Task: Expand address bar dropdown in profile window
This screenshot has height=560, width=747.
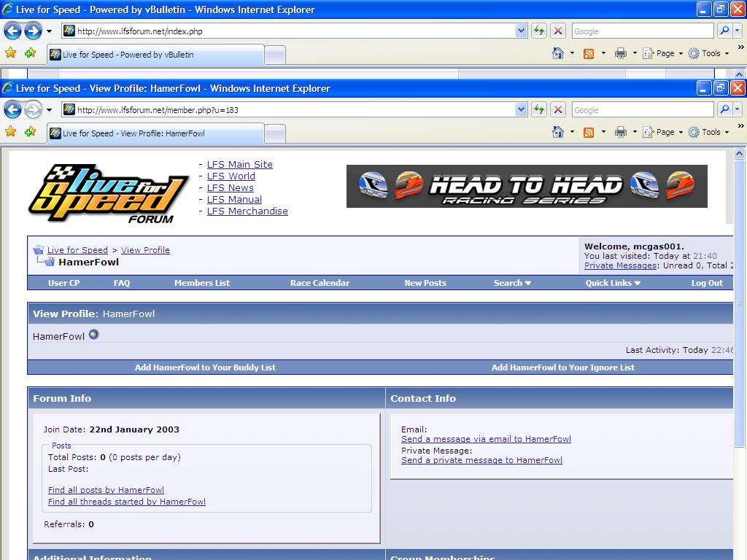Action: [x=521, y=110]
